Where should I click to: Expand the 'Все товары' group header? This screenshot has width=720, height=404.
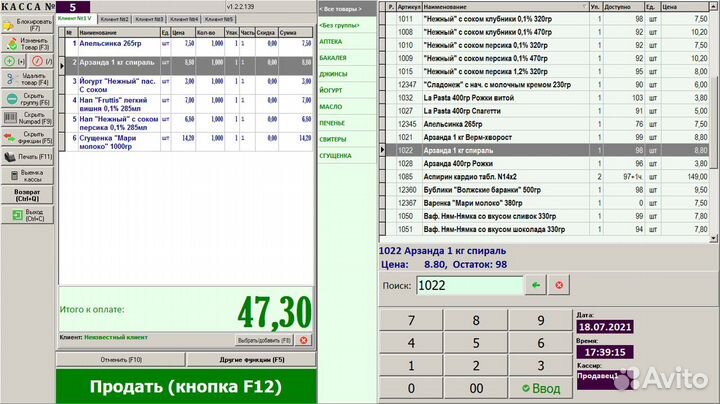pyautogui.click(x=345, y=8)
